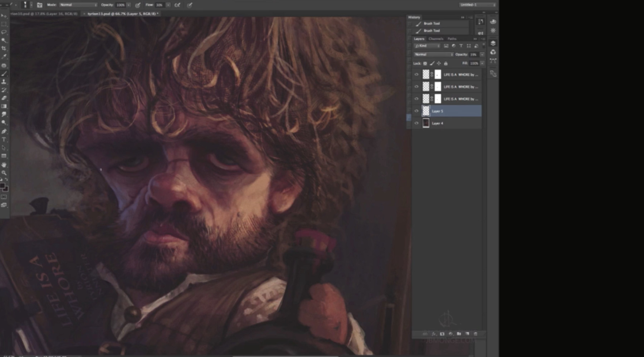Select the Eraser tool
Screen dimensions: 644x357
4,98
